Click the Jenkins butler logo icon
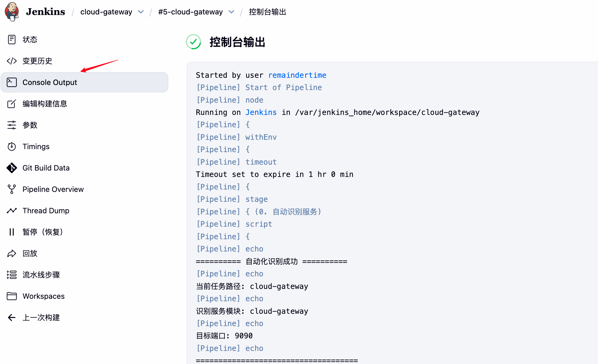598x364 pixels. coord(12,11)
